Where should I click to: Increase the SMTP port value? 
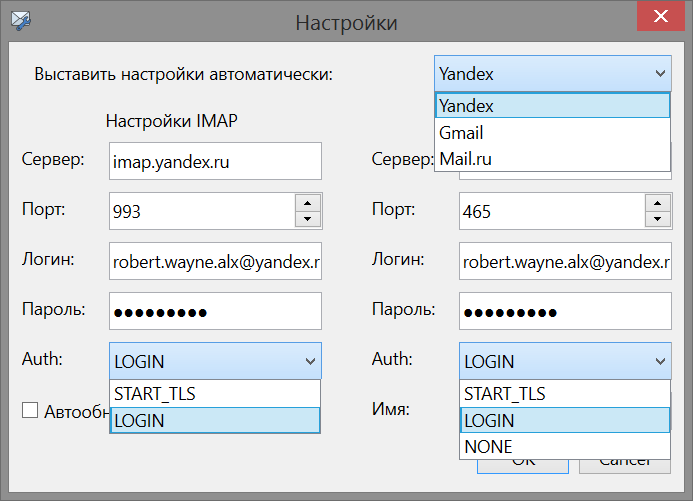658,203
